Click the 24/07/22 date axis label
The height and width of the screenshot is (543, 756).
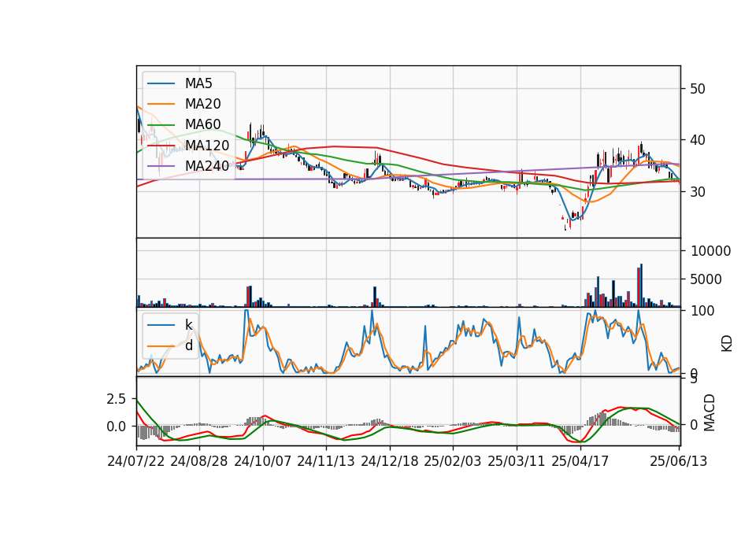coord(136,461)
